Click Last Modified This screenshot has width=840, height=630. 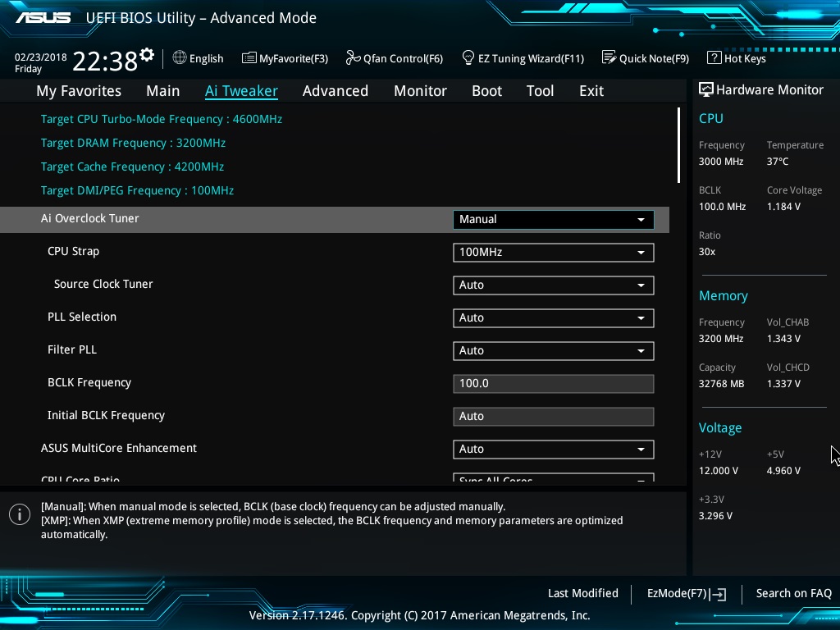pos(583,593)
